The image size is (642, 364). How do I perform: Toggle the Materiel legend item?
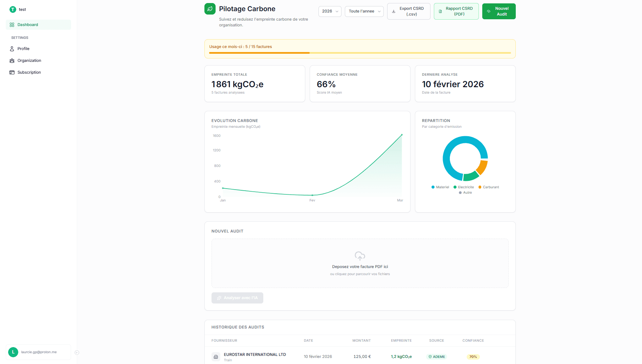click(440, 187)
